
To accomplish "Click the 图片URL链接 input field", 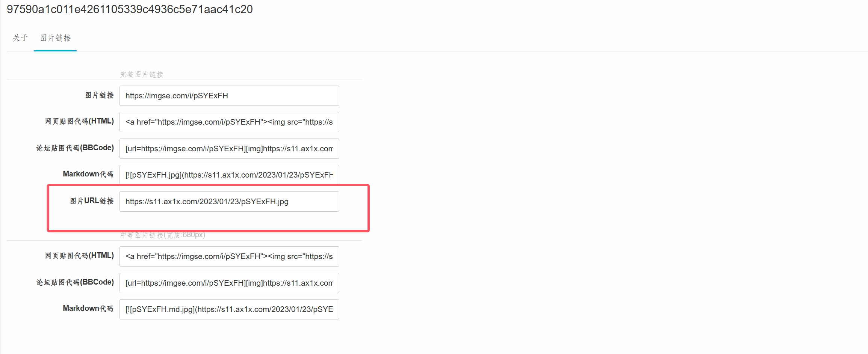I will click(229, 202).
